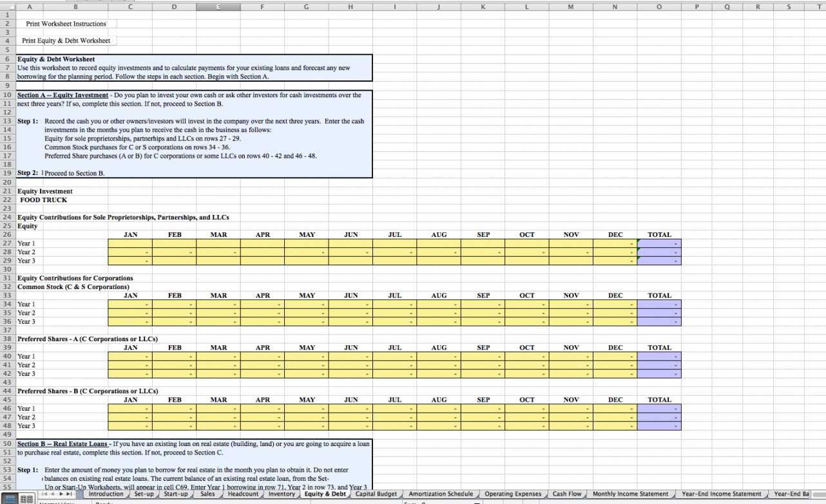
Task: Click Year 1 JAN equity cell, row 27
Action: click(130, 243)
